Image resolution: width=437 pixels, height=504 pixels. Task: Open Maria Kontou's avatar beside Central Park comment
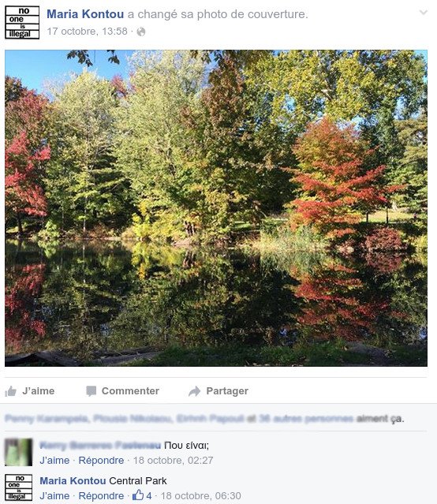(19, 487)
